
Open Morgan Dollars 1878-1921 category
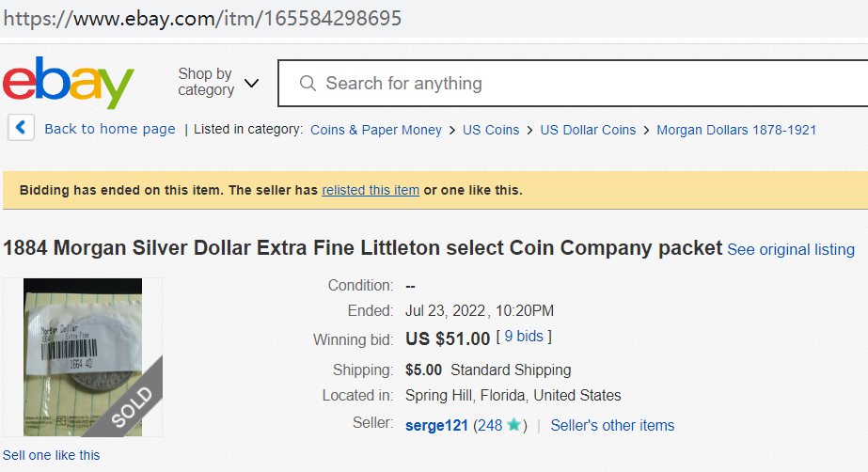(736, 130)
